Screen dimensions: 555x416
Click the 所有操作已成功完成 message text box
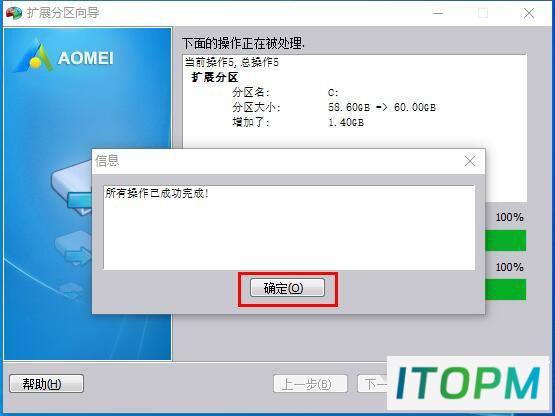click(289, 227)
